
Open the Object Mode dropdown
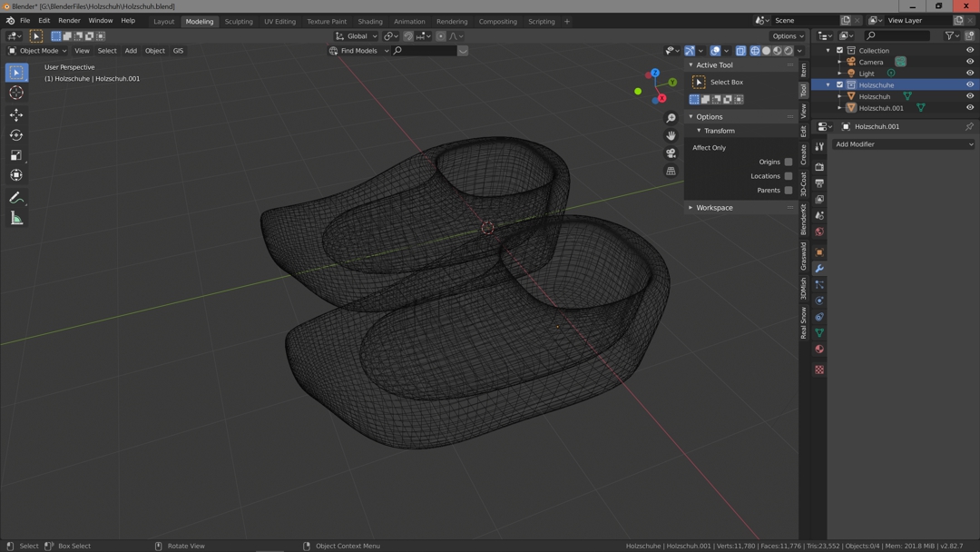click(x=38, y=51)
